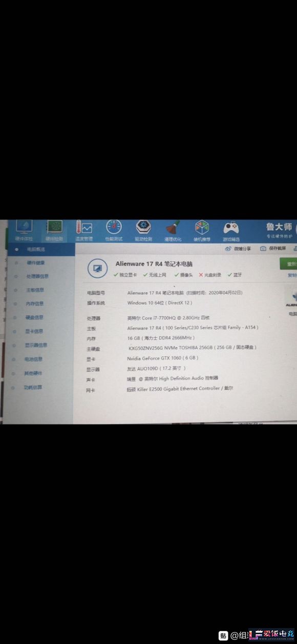The image size is (297, 644).
Task: Click the 处理器 row label
Action: click(x=94, y=318)
